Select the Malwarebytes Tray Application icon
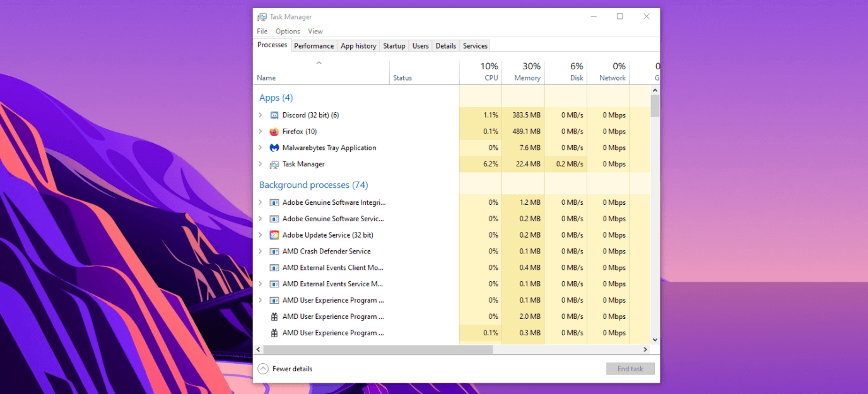 pos(274,148)
